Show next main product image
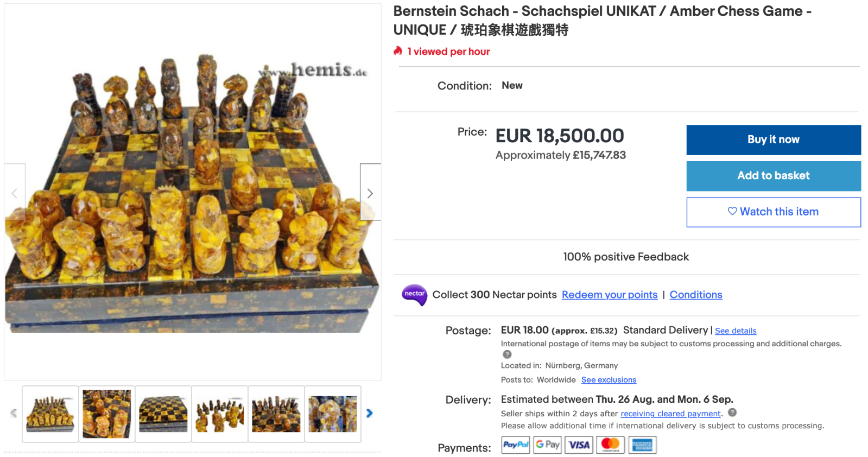This screenshot has height=457, width=868. (370, 192)
